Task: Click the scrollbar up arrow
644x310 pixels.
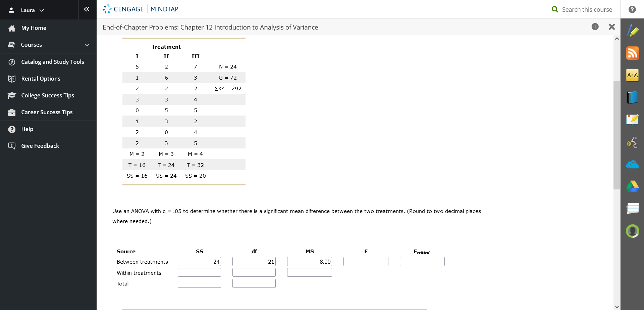Action: tap(617, 39)
